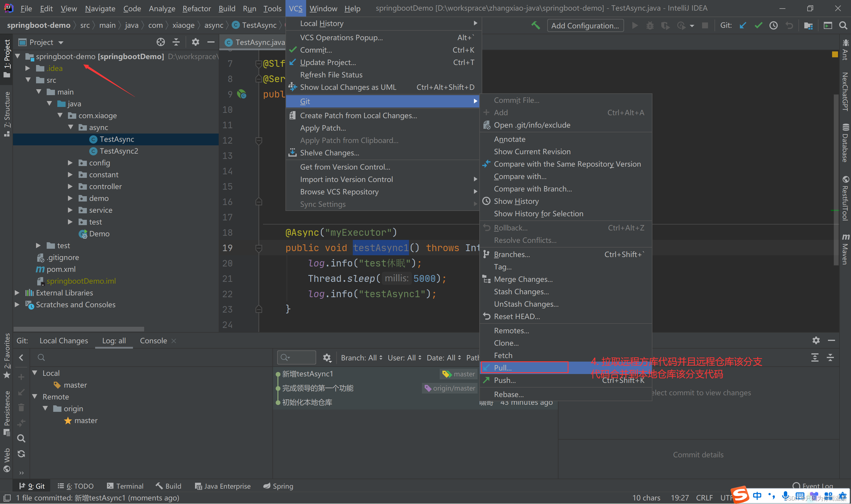Click the back arrow in Git branches pane
Screen dimensions: 851x504
pos(21,357)
